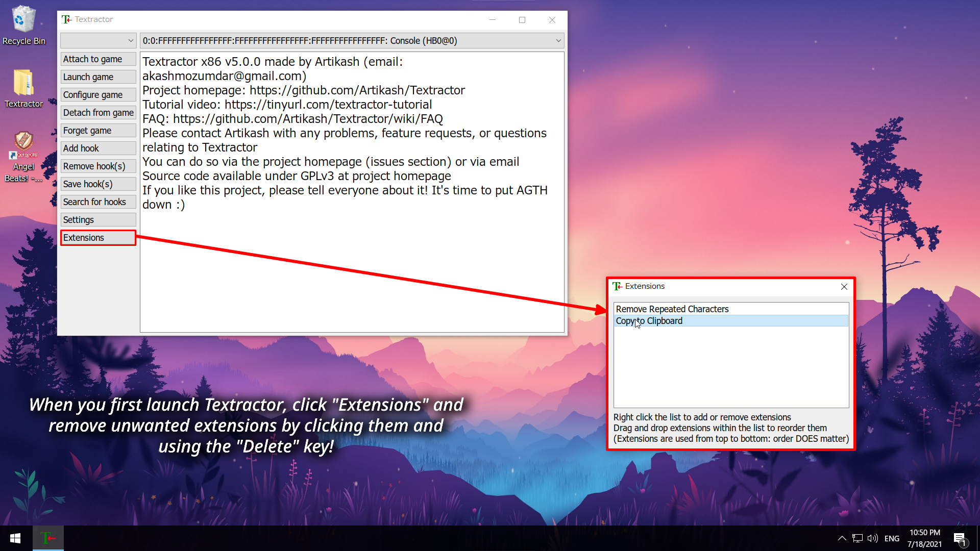Click the Extensions button in Textractor sidebar

(97, 237)
